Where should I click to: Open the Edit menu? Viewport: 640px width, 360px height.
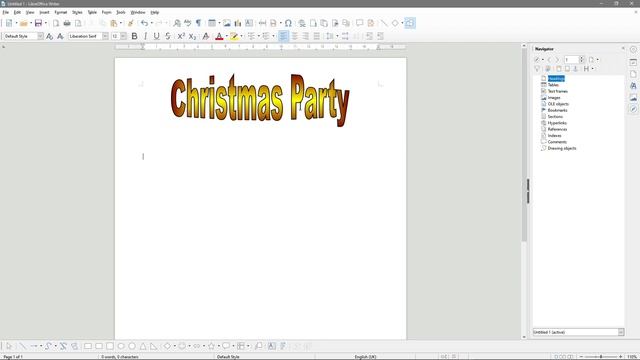coord(17,13)
